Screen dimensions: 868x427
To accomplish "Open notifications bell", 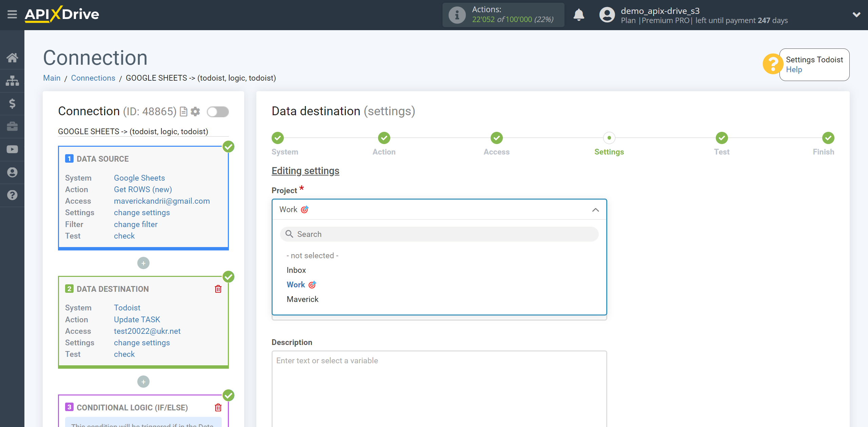I will pyautogui.click(x=579, y=15).
